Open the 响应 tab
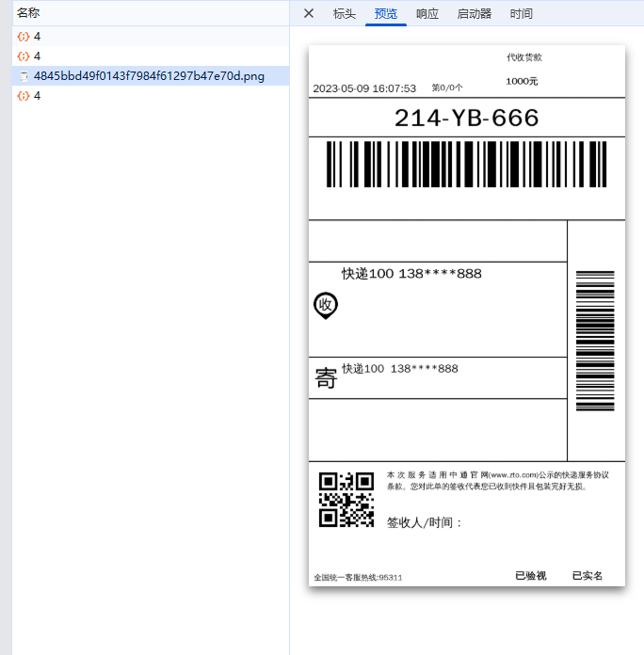644x655 pixels. coord(427,13)
